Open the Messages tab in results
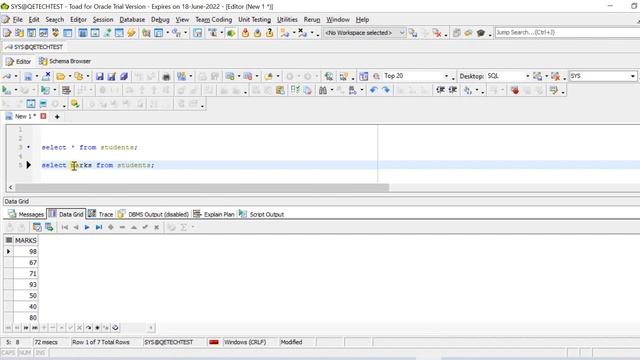 point(26,214)
